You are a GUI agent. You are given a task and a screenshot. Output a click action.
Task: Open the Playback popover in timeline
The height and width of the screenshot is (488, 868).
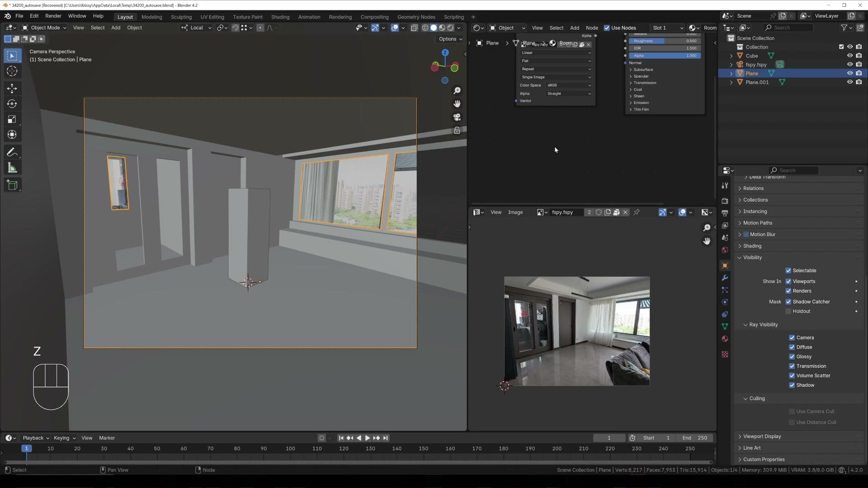36,438
